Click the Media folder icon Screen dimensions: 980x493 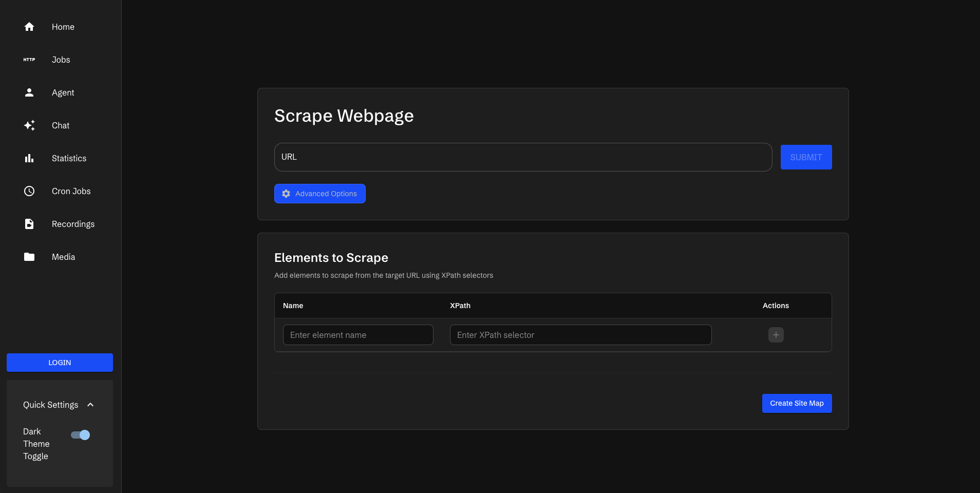click(29, 257)
